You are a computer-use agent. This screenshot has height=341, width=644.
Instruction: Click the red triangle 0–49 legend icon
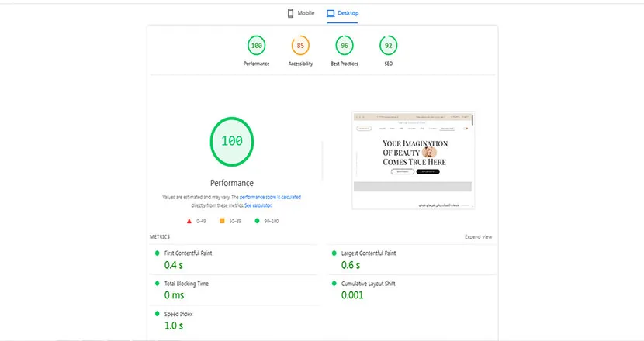[189, 221]
